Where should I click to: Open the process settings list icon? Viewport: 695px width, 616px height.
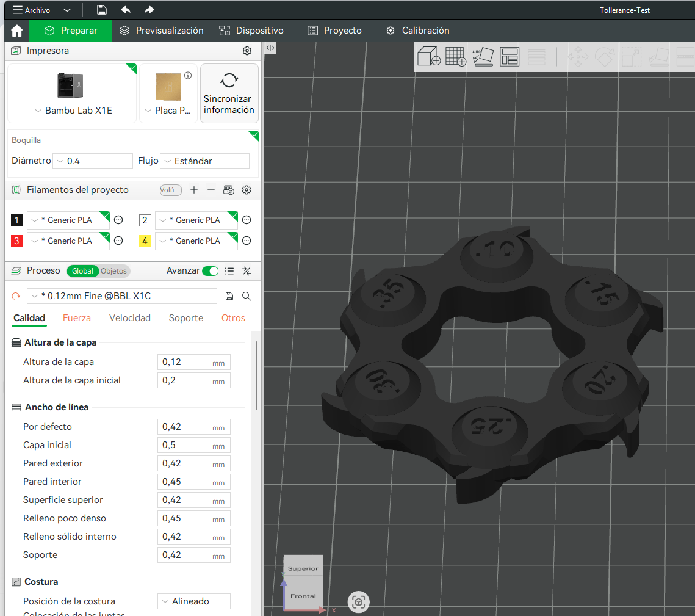(229, 271)
